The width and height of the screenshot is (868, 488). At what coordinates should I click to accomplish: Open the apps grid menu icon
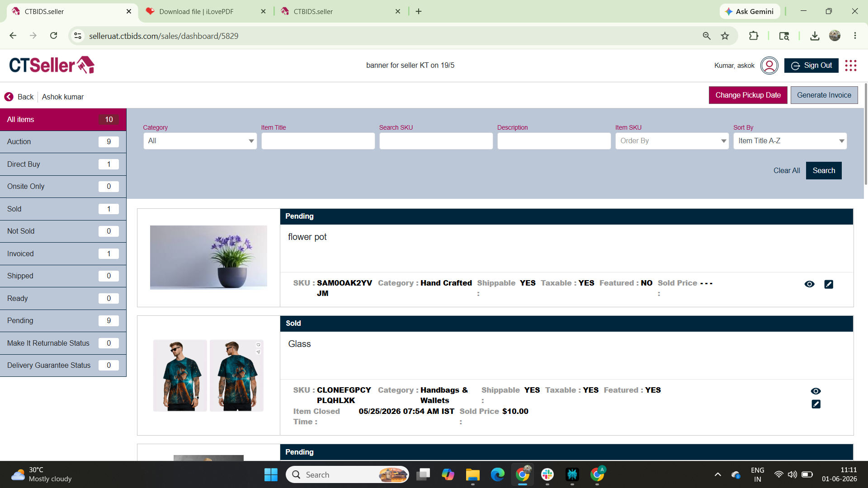[851, 66]
